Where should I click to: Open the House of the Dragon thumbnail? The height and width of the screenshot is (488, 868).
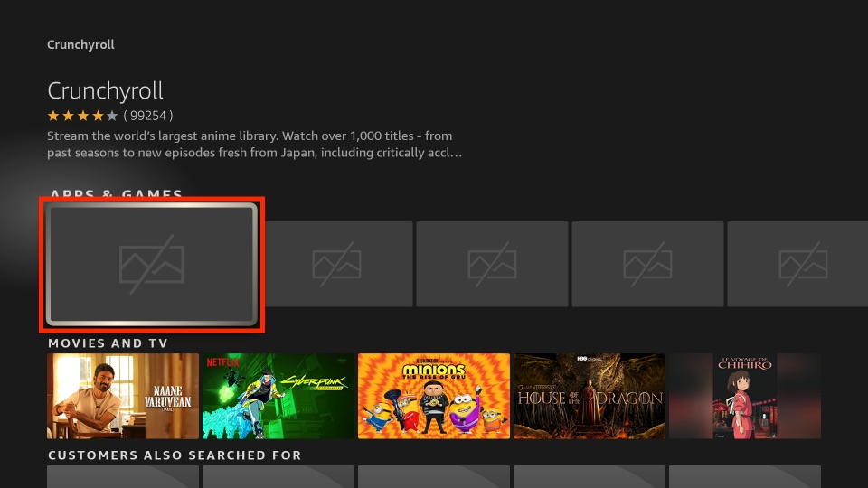tap(590, 396)
